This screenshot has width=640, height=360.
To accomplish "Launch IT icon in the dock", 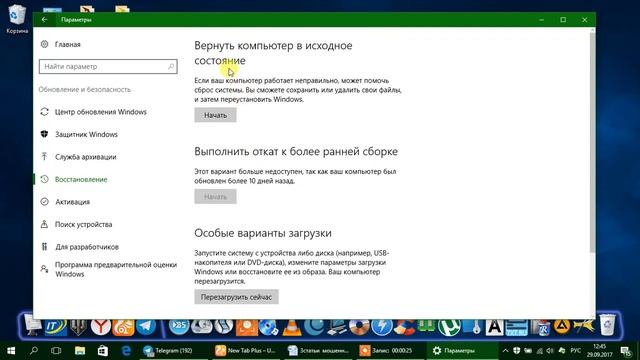I will click(x=55, y=327).
